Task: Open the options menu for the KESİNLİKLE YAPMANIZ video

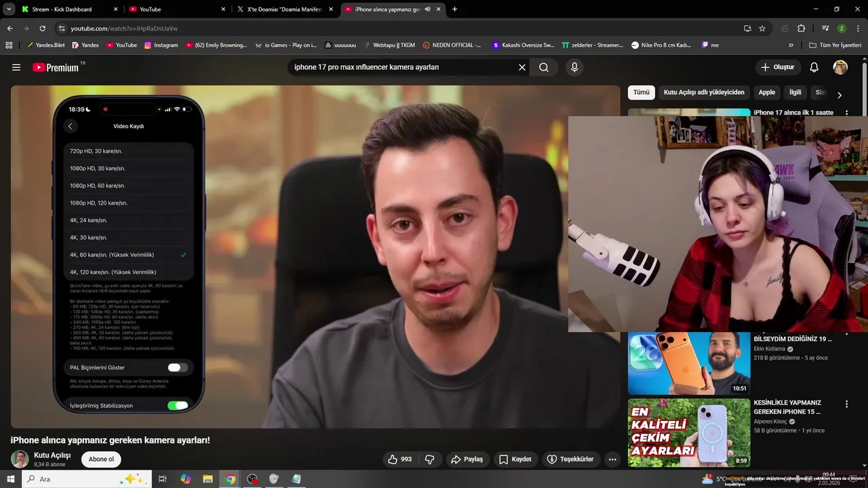Action: (x=846, y=404)
